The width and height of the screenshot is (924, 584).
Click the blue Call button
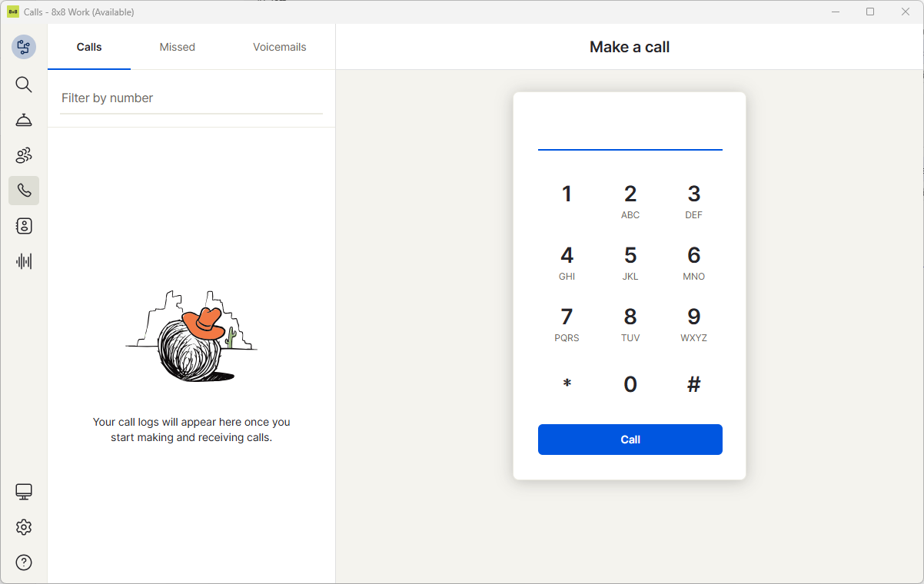pos(630,440)
